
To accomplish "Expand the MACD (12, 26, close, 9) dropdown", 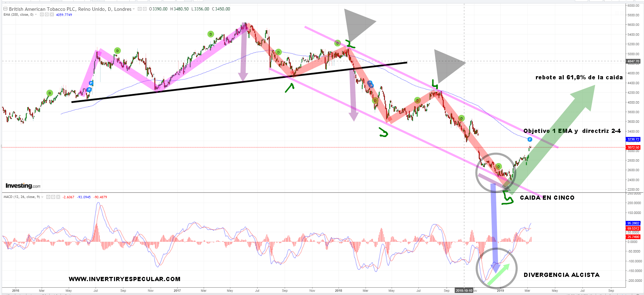I will [42, 197].
